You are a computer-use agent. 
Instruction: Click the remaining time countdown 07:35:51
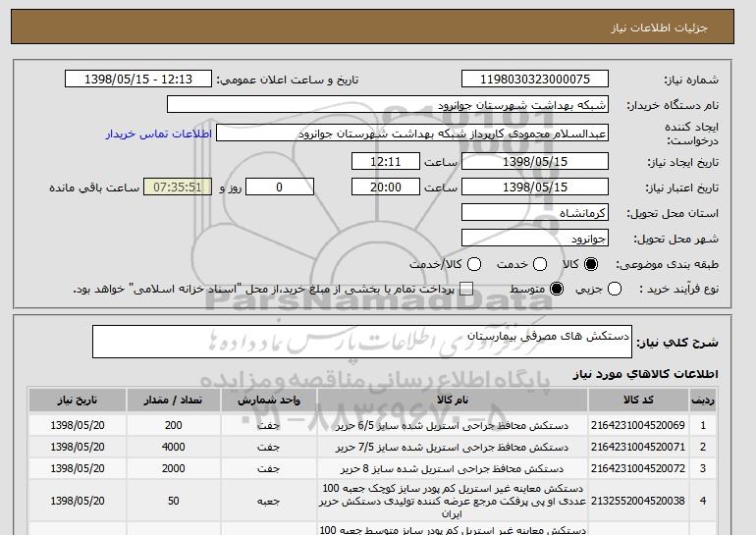coord(178,187)
